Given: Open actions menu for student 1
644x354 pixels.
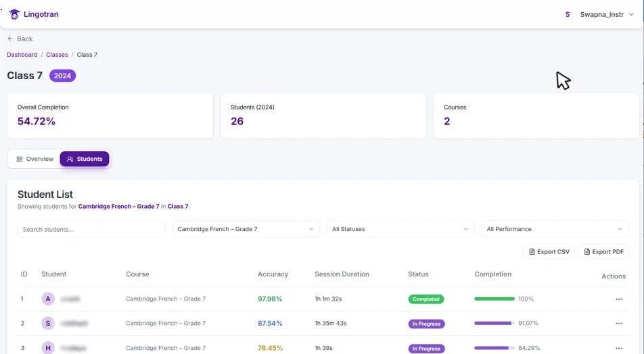Looking at the screenshot, I should [x=618, y=299].
